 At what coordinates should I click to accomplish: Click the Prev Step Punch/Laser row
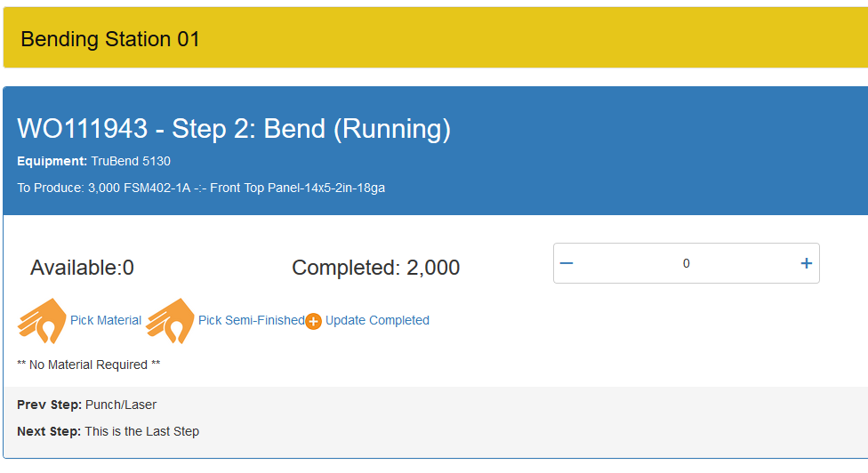(x=86, y=405)
